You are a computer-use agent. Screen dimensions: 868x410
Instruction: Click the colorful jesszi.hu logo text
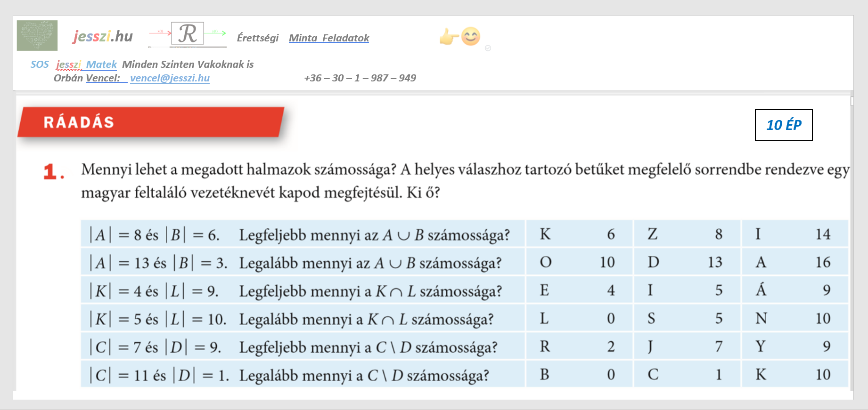coord(103,36)
